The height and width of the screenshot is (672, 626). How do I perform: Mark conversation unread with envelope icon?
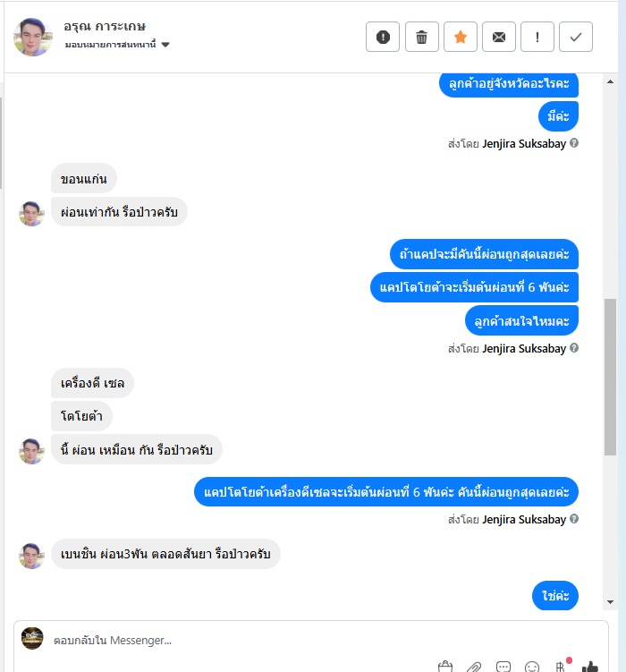point(499,37)
